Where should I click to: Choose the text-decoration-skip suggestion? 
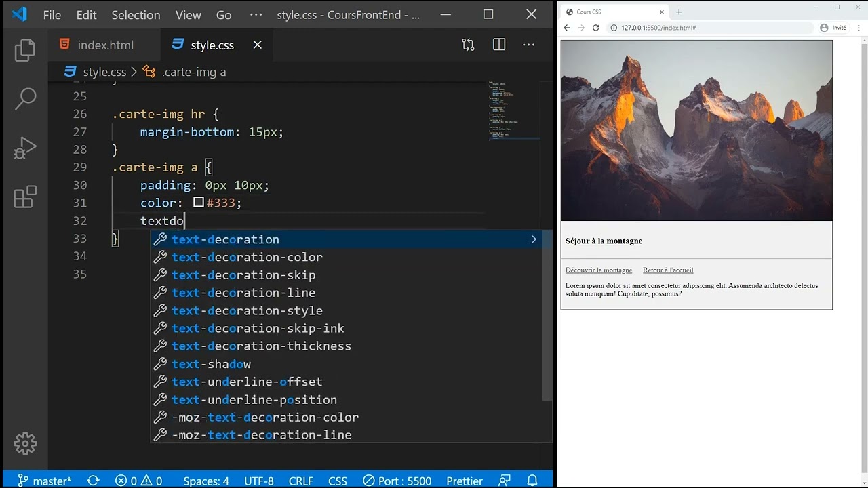click(346, 275)
